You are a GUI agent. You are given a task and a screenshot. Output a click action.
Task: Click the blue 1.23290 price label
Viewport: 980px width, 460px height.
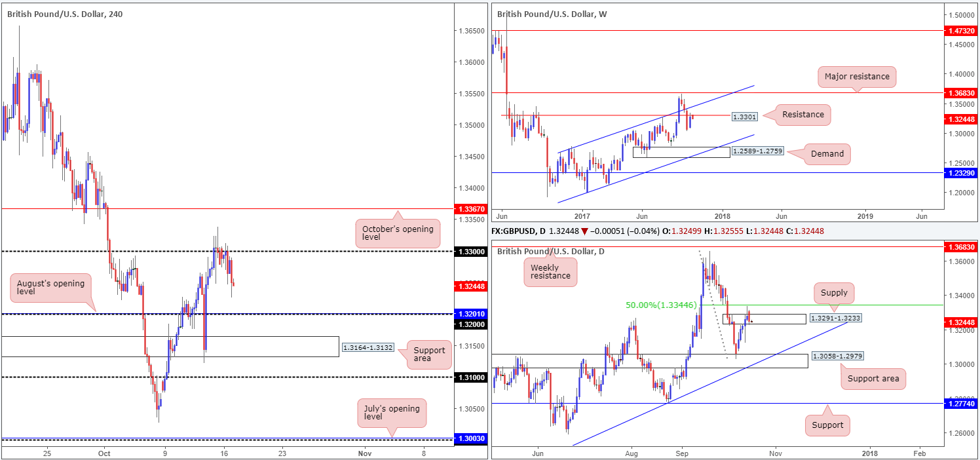(x=960, y=172)
